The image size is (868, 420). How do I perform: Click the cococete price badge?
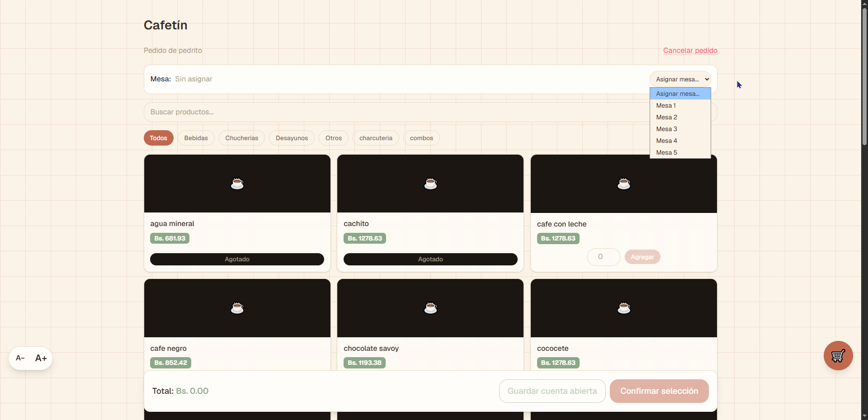point(558,363)
